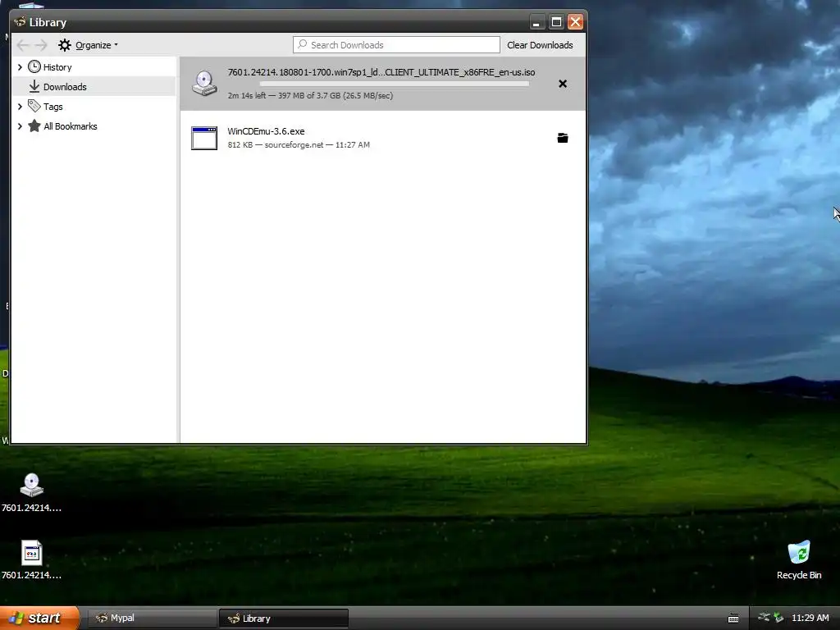Click the disc icon of the downloading ISO
This screenshot has width=840, height=630.
point(204,83)
